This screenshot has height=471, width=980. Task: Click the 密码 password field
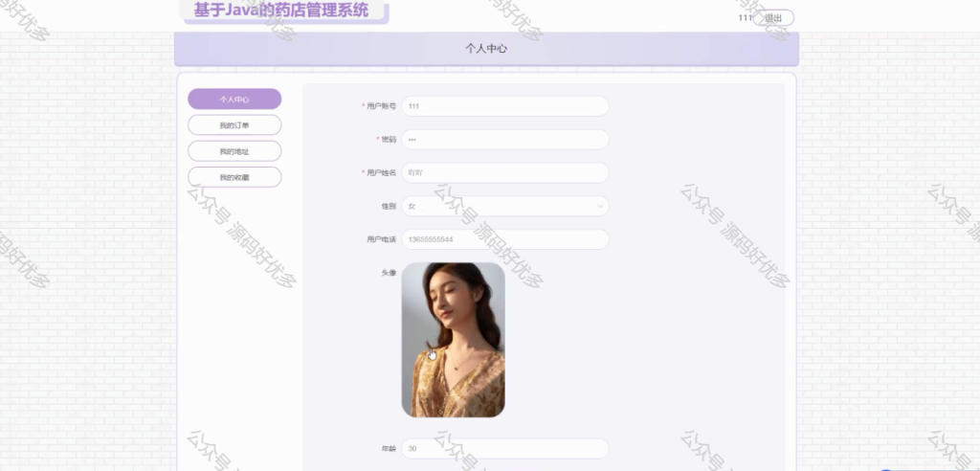(505, 140)
